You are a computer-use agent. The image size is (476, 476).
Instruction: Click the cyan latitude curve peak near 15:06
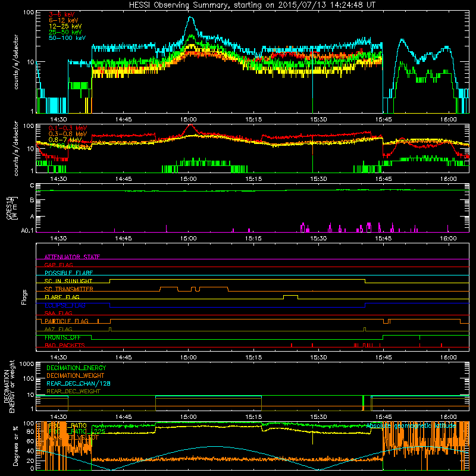coord(214,447)
